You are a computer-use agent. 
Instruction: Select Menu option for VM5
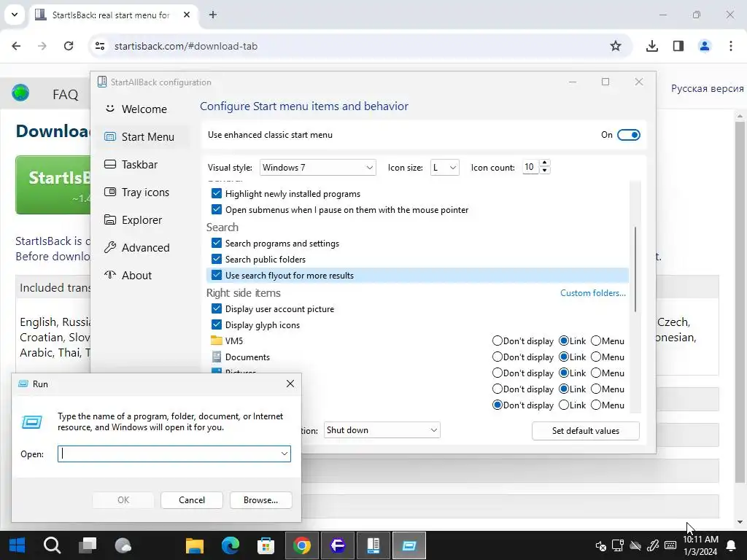click(x=596, y=341)
